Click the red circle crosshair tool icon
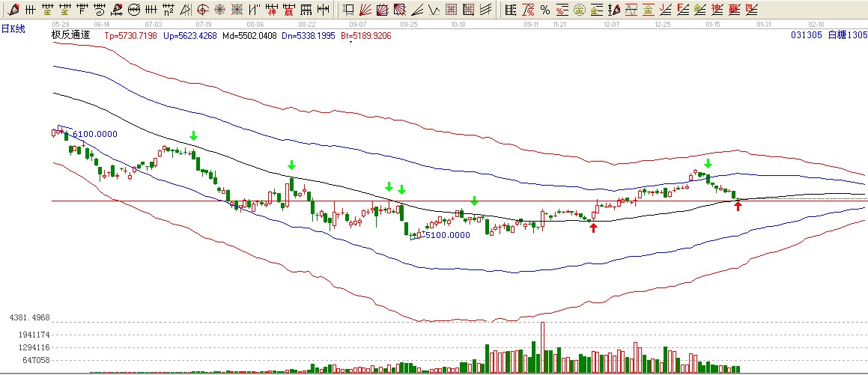 (203, 10)
